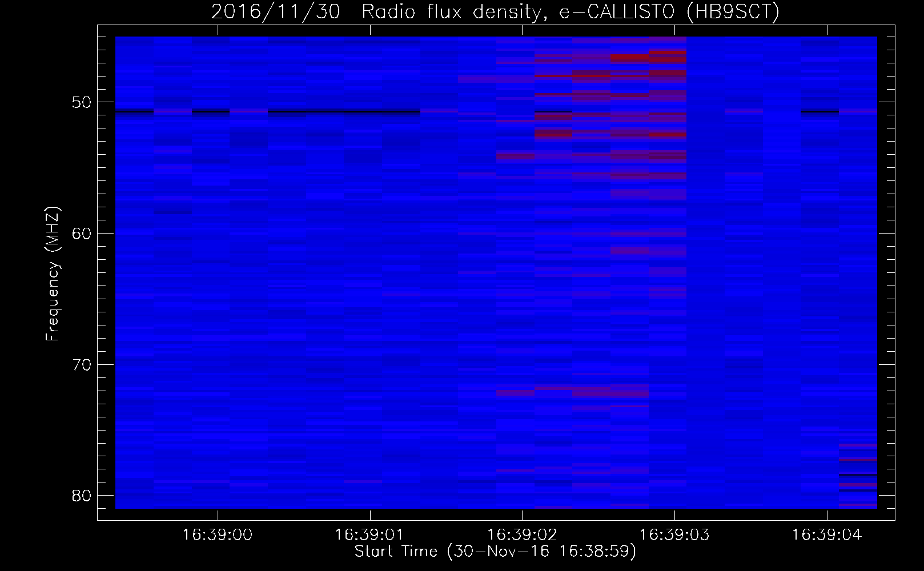Viewport: 924px width, 571px height.
Task: Click the 50 MHz frequency tick label
Action: (82, 103)
